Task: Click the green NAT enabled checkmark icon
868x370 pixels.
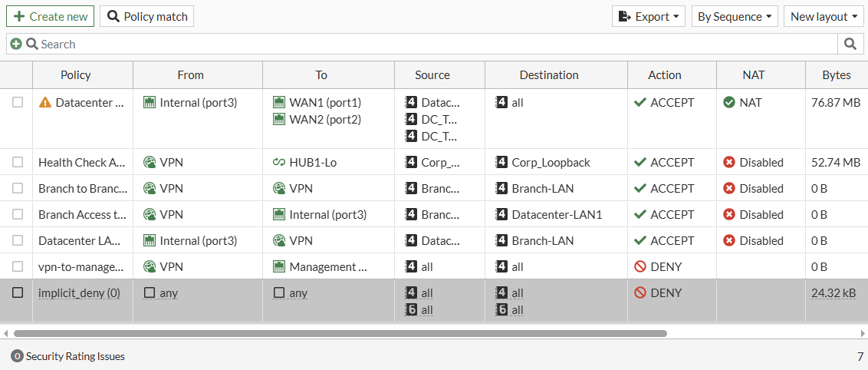Action: coord(729,102)
